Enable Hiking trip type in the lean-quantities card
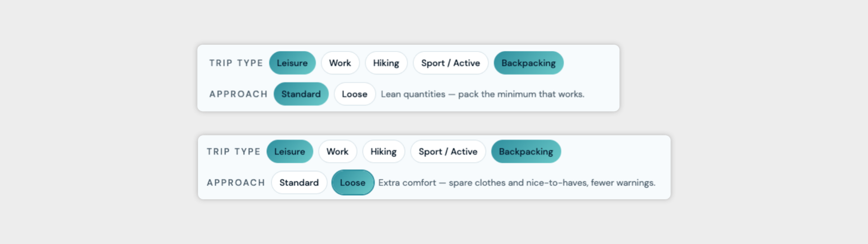 point(386,63)
